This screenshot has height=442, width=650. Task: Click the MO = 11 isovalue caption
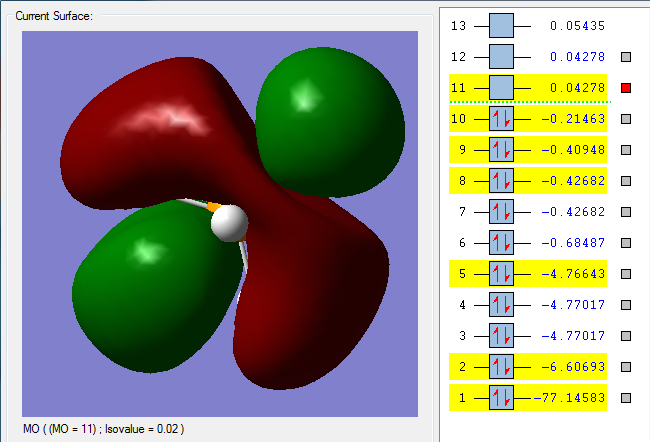pos(104,429)
